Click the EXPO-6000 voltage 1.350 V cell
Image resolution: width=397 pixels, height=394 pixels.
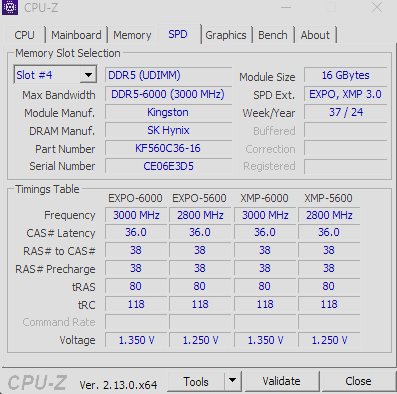coord(136,340)
